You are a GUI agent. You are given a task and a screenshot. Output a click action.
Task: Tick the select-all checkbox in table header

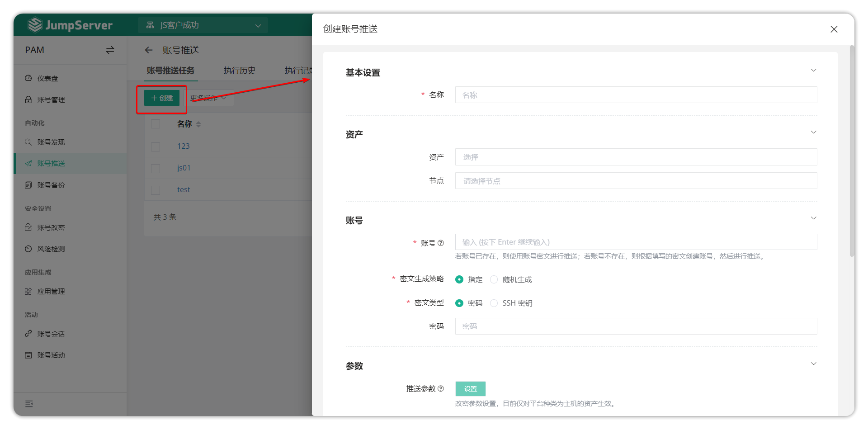pos(156,124)
